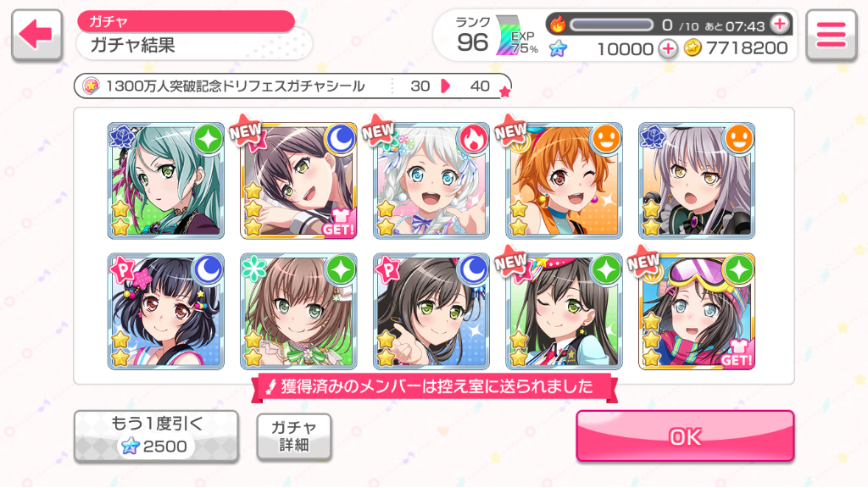Click もう1度引く 2500 button
The width and height of the screenshot is (868, 488).
[x=157, y=436]
